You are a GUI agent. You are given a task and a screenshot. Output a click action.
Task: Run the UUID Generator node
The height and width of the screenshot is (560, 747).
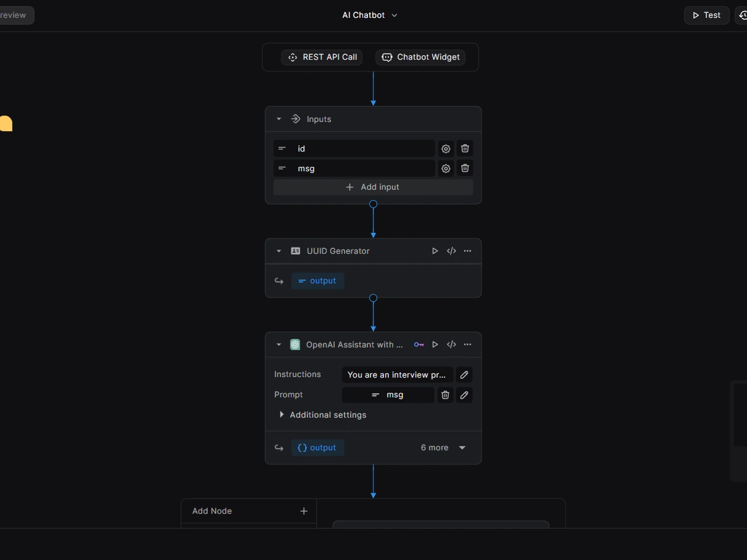pos(435,251)
